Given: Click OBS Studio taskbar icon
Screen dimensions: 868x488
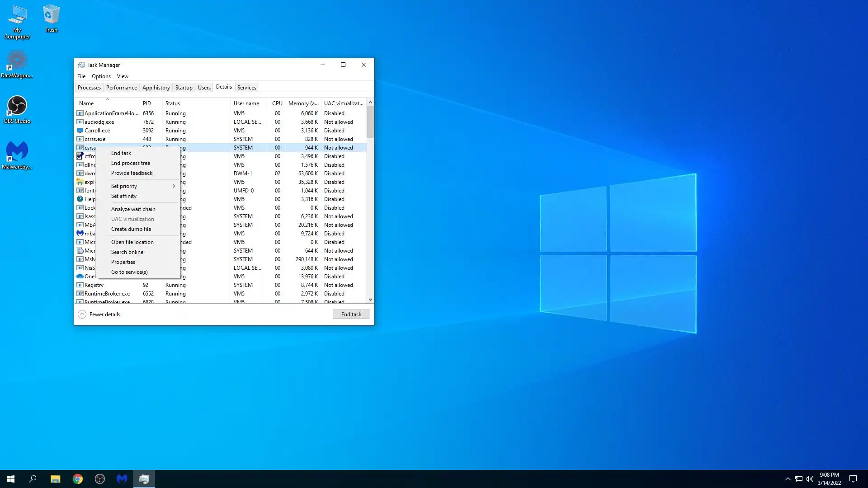Looking at the screenshot, I should coord(100,479).
